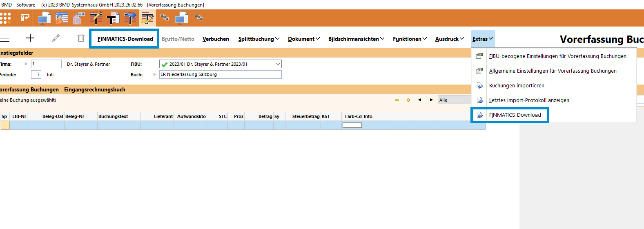The height and width of the screenshot is (229, 644).
Task: Click the monitor-and-document icon beside the dot grid
Action: click(45, 18)
